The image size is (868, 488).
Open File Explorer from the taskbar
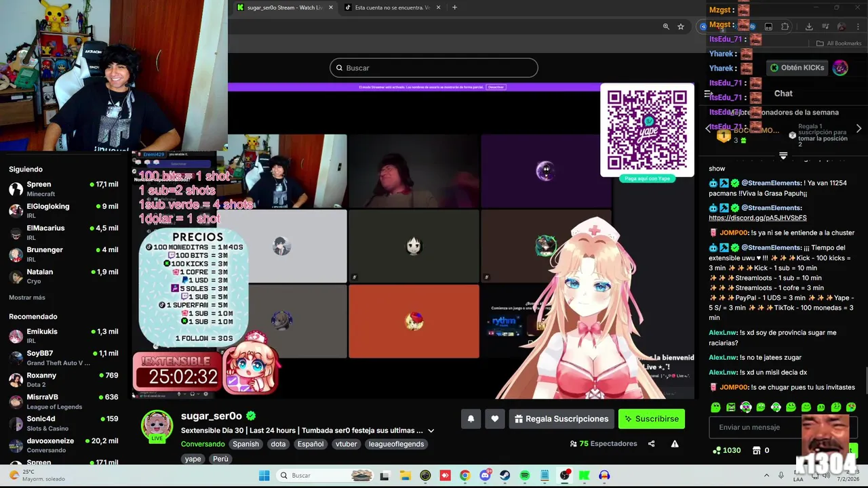tap(405, 475)
